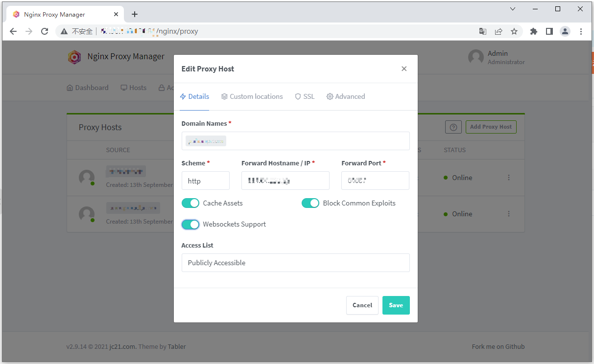This screenshot has height=364, width=594.
Task: Click the share page icon
Action: pyautogui.click(x=499, y=31)
